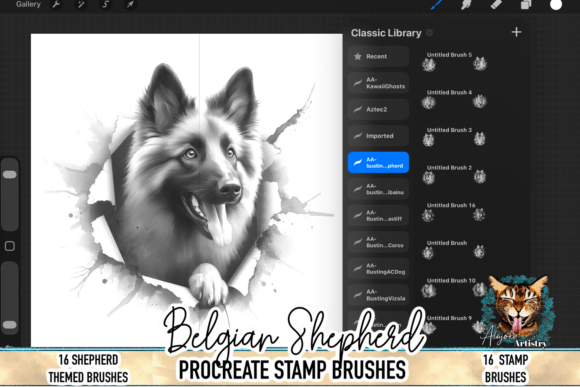Open the Gallery view
This screenshot has height=387, width=580.
(x=28, y=4)
